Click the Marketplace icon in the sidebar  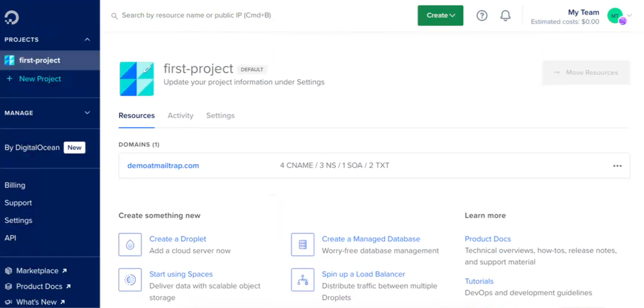click(x=8, y=271)
